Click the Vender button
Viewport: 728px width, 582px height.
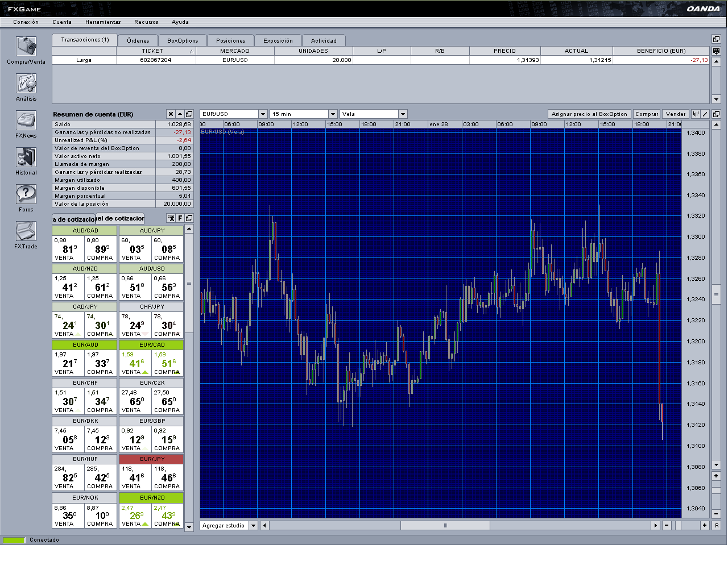[x=676, y=114]
